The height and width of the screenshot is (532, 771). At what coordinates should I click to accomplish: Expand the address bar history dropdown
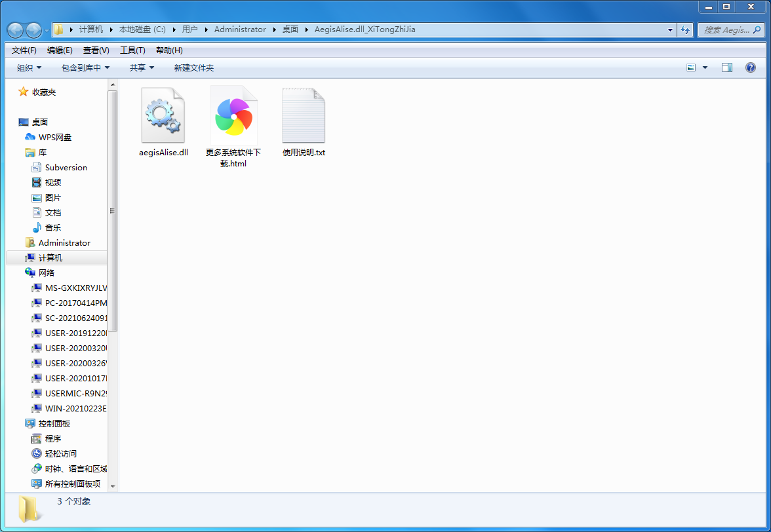[x=670, y=30]
